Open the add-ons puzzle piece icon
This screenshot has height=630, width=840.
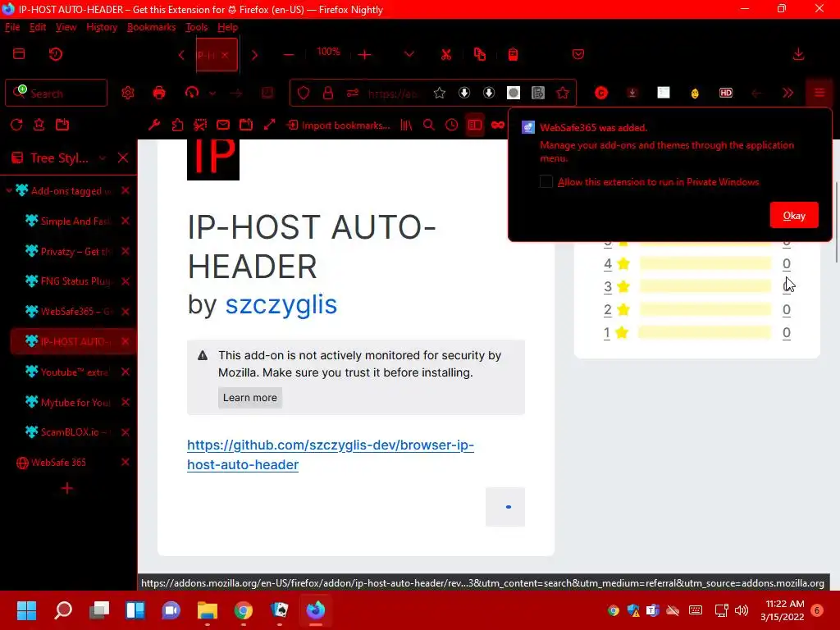pyautogui.click(x=177, y=125)
